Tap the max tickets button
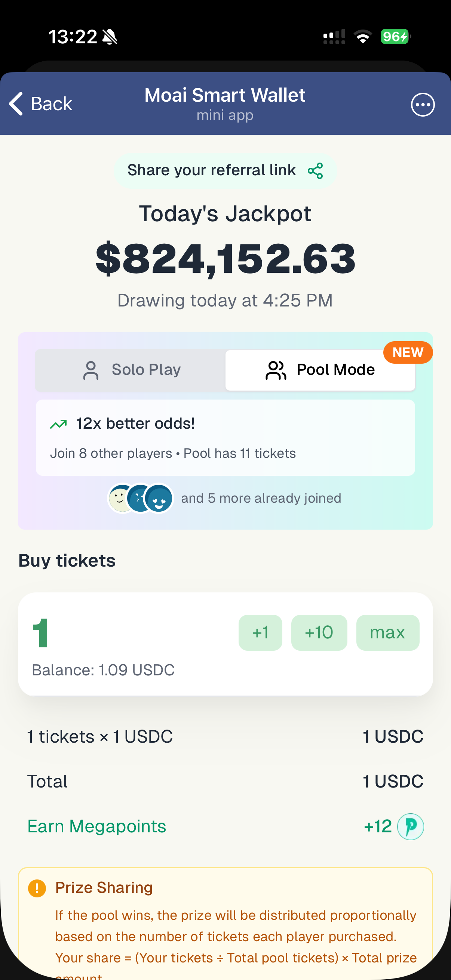451x980 pixels. (x=387, y=632)
